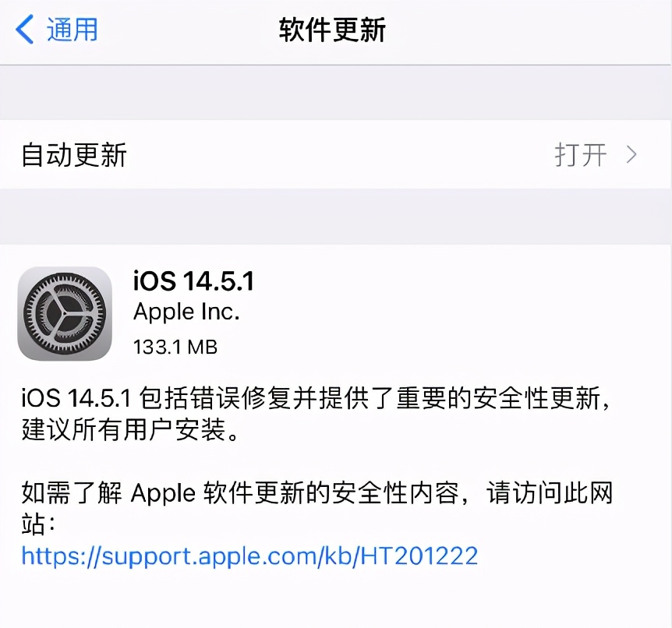Click the 站： text before the link
The image size is (672, 628).
tap(38, 524)
